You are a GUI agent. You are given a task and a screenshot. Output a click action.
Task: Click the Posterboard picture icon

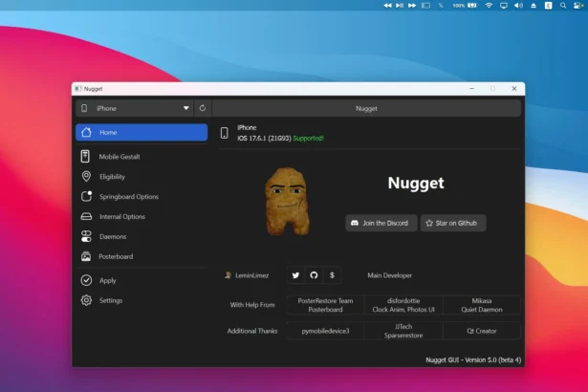(86, 256)
